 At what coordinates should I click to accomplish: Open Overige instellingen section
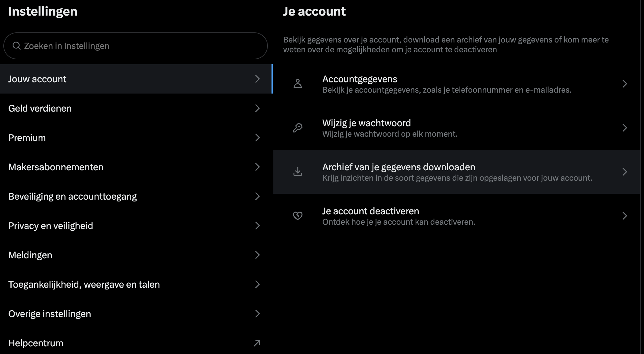[x=50, y=314]
